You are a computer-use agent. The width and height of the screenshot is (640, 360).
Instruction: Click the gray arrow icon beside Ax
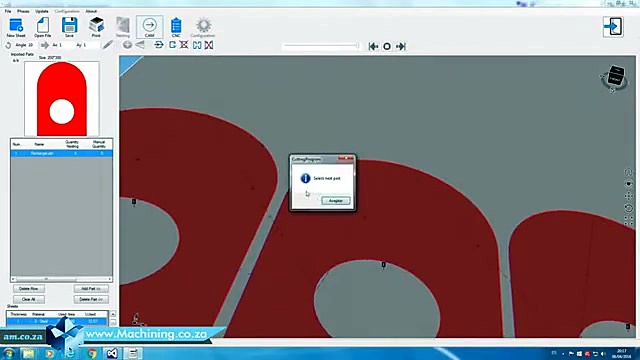coord(45,45)
